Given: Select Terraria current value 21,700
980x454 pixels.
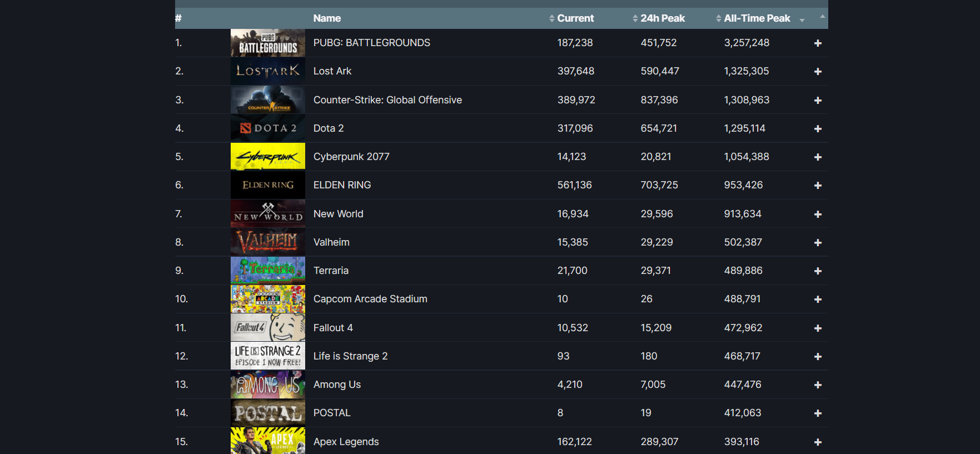Looking at the screenshot, I should click(572, 271).
